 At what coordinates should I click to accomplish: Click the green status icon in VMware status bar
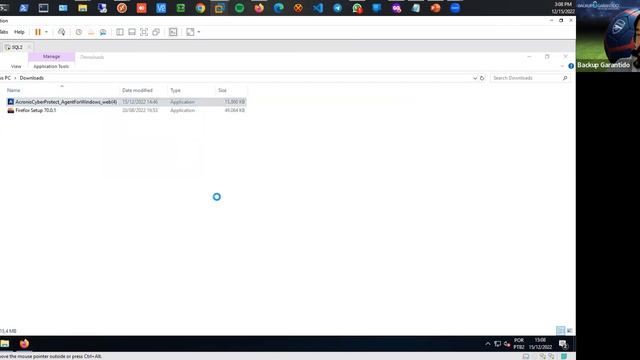564,356
